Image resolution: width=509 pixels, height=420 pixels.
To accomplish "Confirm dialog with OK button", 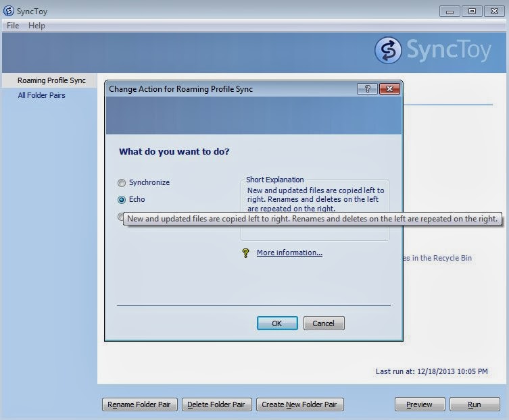I will click(x=277, y=323).
